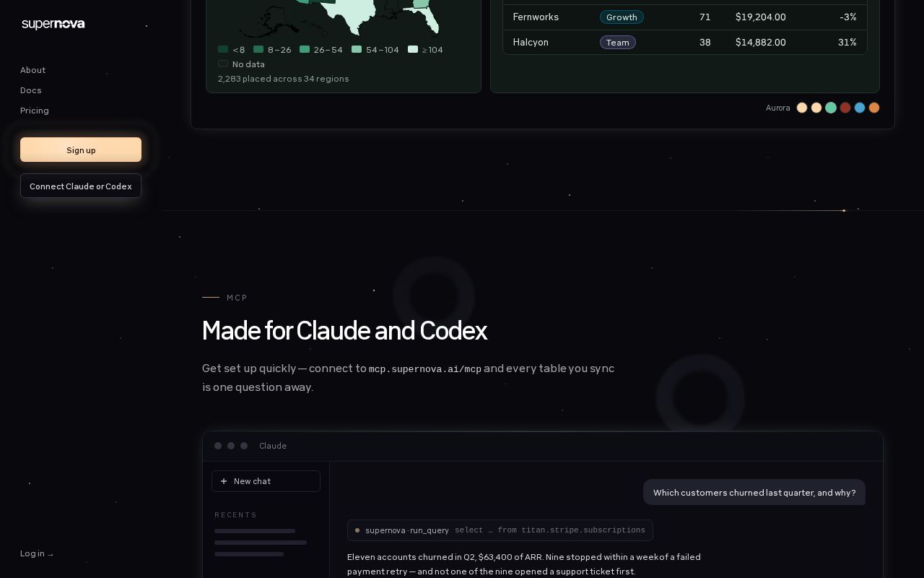
Task: Click Connect Claude or Codex button
Action: pyautogui.click(x=81, y=186)
